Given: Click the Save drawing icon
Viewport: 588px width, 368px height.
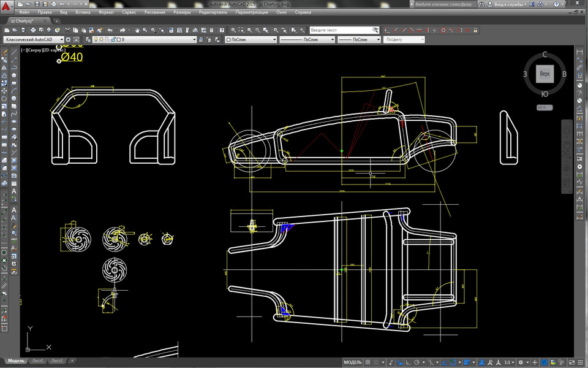Looking at the screenshot, I should tap(23, 30).
